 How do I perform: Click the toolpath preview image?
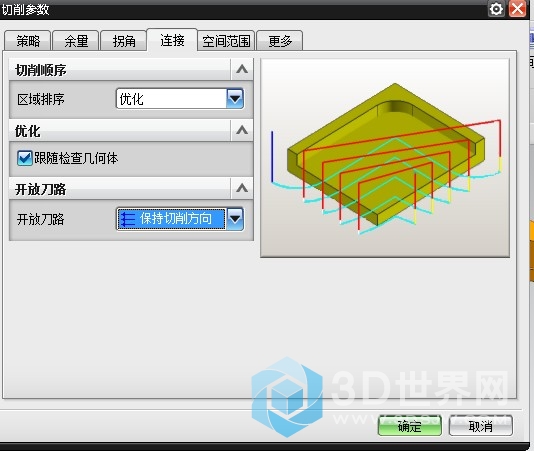(385, 158)
